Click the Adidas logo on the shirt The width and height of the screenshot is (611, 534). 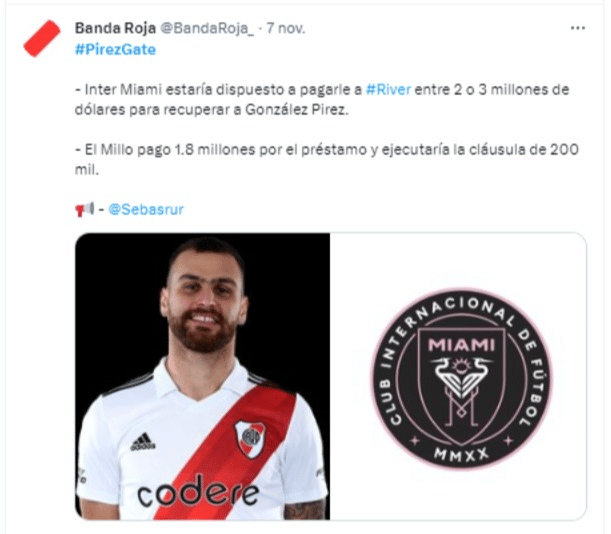tap(143, 442)
